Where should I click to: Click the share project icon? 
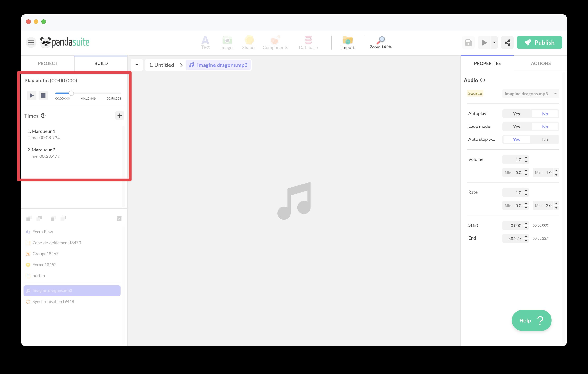coord(507,43)
